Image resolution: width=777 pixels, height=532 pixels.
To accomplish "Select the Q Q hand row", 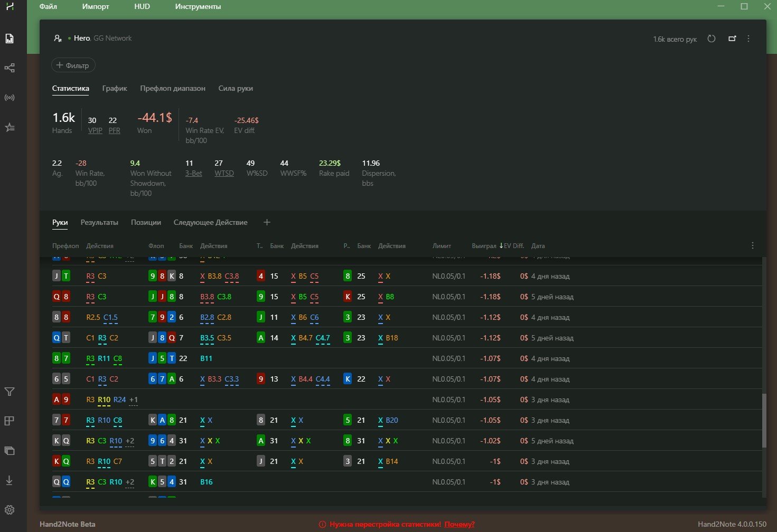I will click(407, 482).
